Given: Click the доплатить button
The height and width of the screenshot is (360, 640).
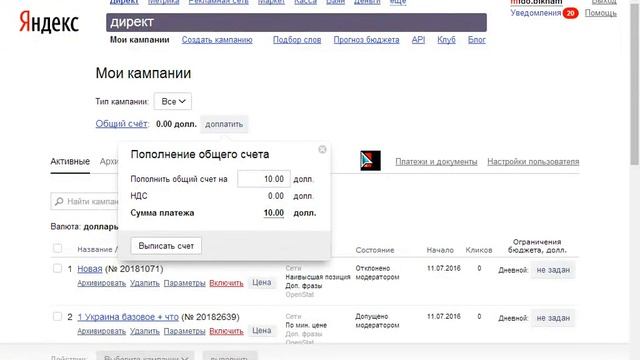Looking at the screenshot, I should [224, 124].
